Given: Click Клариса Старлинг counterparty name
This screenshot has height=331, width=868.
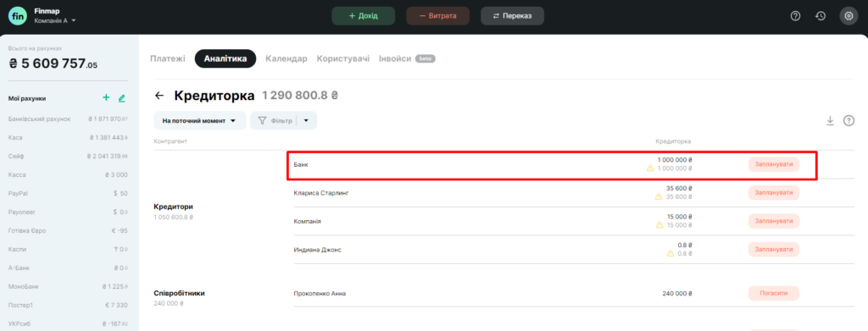Looking at the screenshot, I should point(321,193).
